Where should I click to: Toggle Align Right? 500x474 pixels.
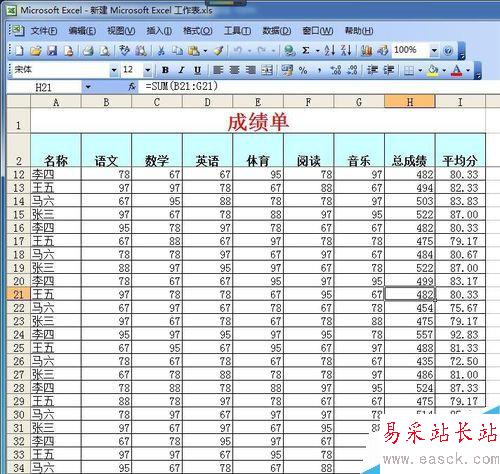[x=251, y=70]
